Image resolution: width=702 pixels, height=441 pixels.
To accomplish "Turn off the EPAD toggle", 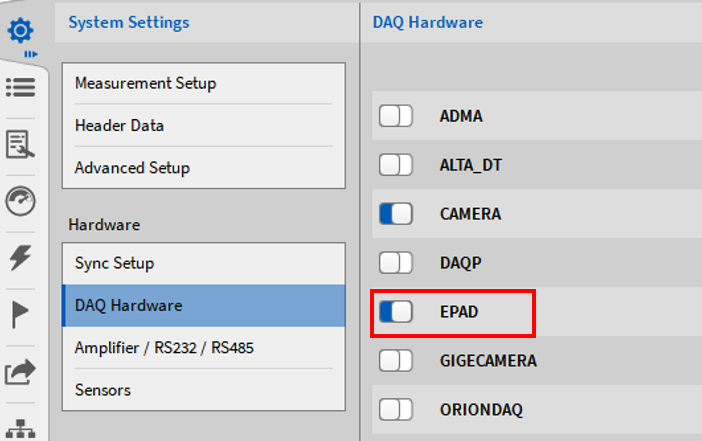I will pos(396,312).
